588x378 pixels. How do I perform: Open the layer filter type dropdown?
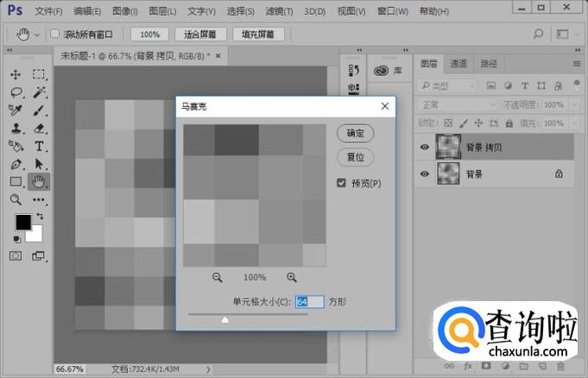coord(447,86)
